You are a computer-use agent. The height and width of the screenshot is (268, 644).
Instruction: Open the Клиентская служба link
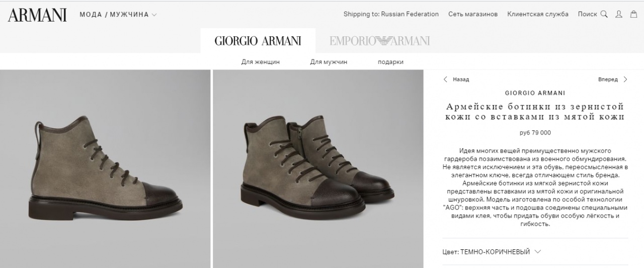click(538, 14)
